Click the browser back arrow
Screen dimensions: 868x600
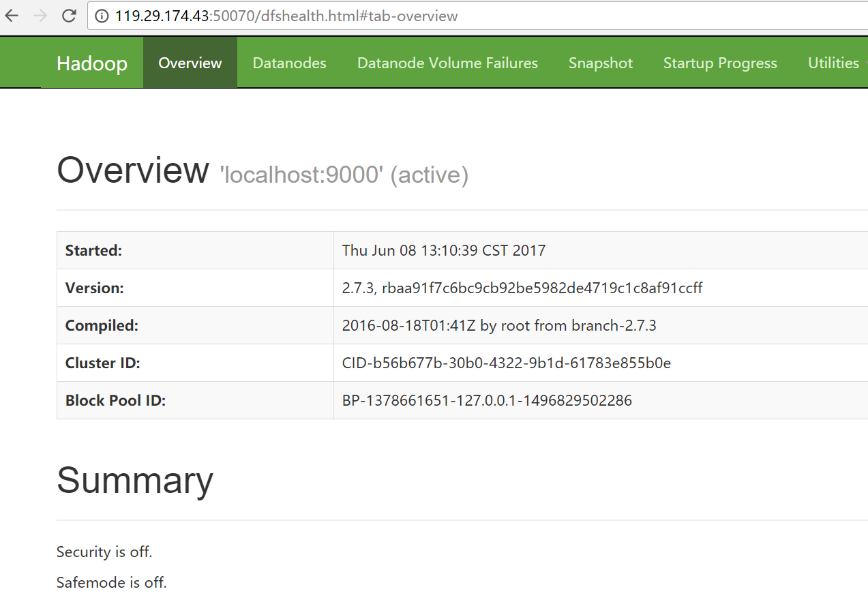click(12, 16)
